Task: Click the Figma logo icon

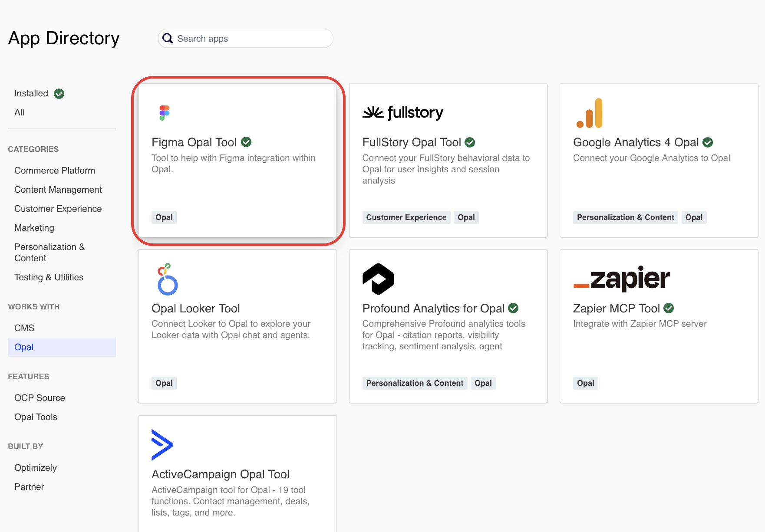Action: click(165, 113)
